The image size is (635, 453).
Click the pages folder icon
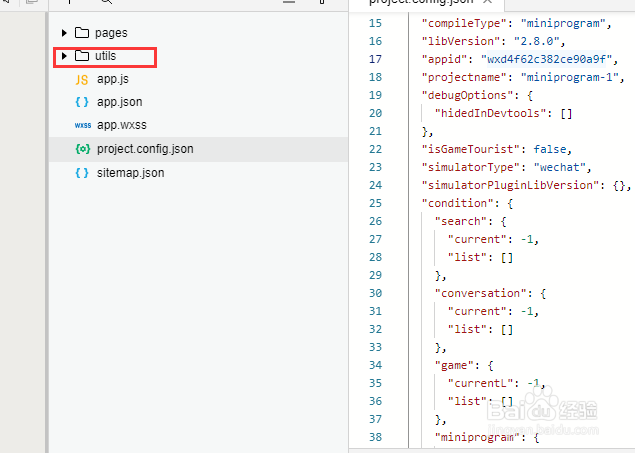pyautogui.click(x=82, y=33)
